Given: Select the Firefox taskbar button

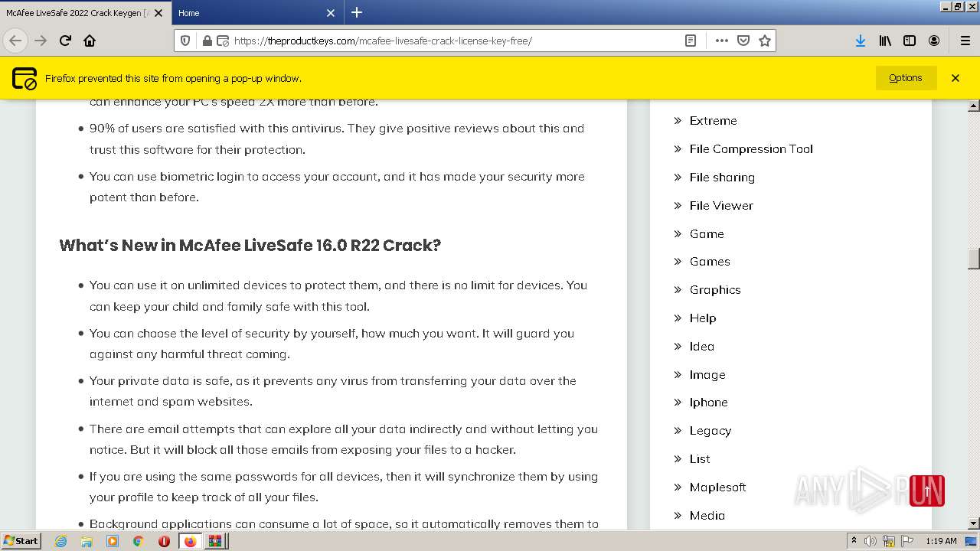Looking at the screenshot, I should 190,541.
